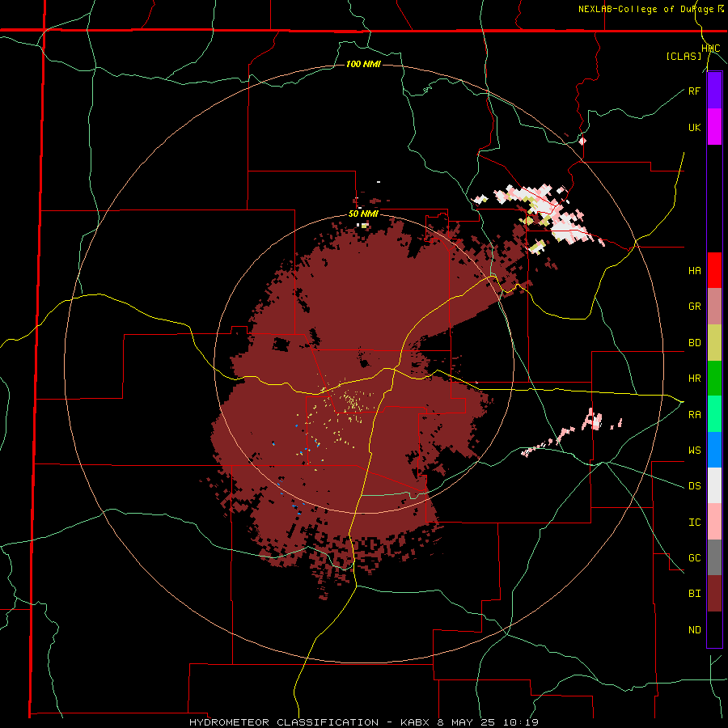728x728 pixels.
Task: Click the BD legend label
Action: [694, 343]
